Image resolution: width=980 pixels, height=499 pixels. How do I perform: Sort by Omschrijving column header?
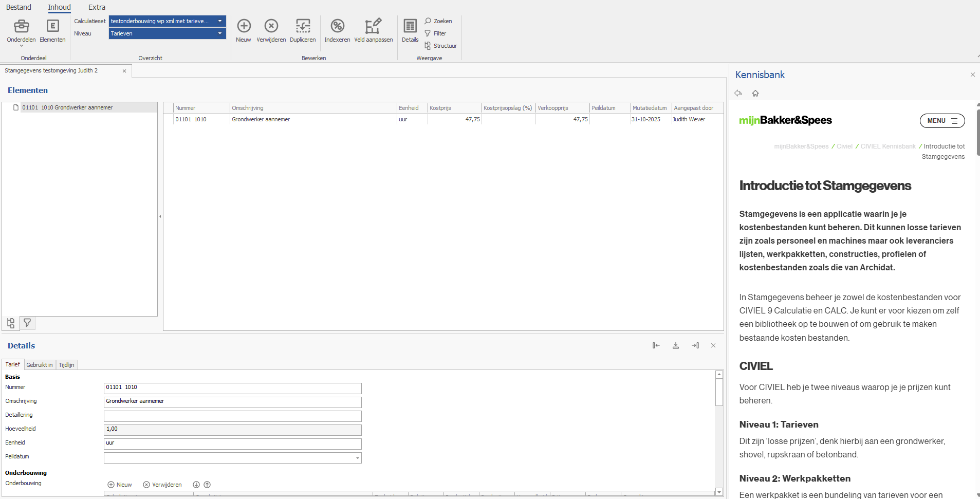[x=313, y=108]
